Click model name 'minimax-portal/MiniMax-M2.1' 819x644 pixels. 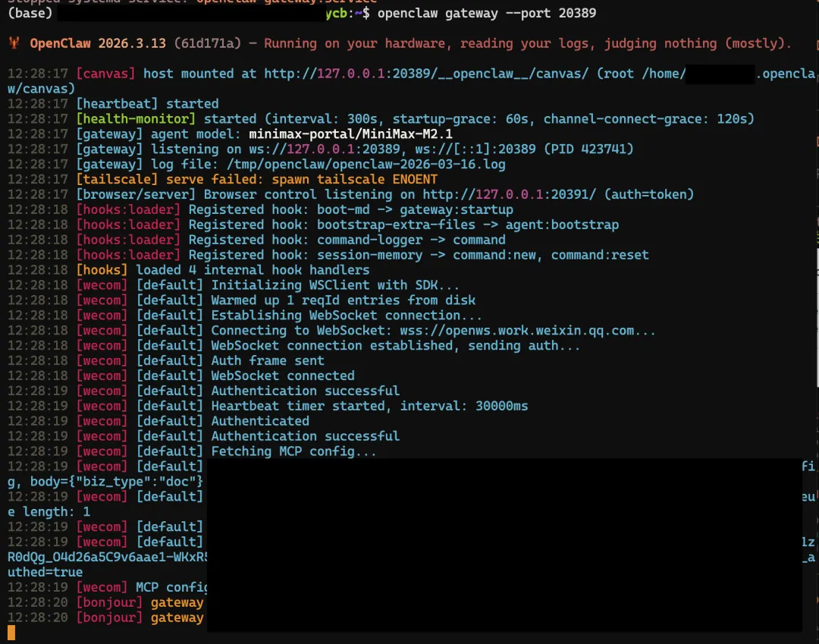[x=350, y=134]
